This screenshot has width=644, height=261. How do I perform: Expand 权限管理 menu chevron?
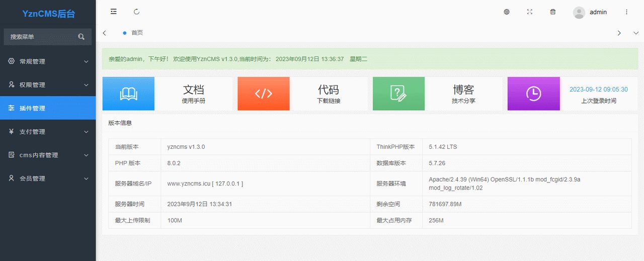coord(86,85)
